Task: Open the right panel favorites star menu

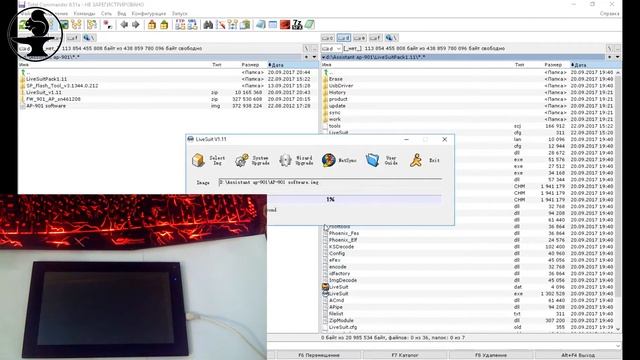Action: [x=610, y=57]
